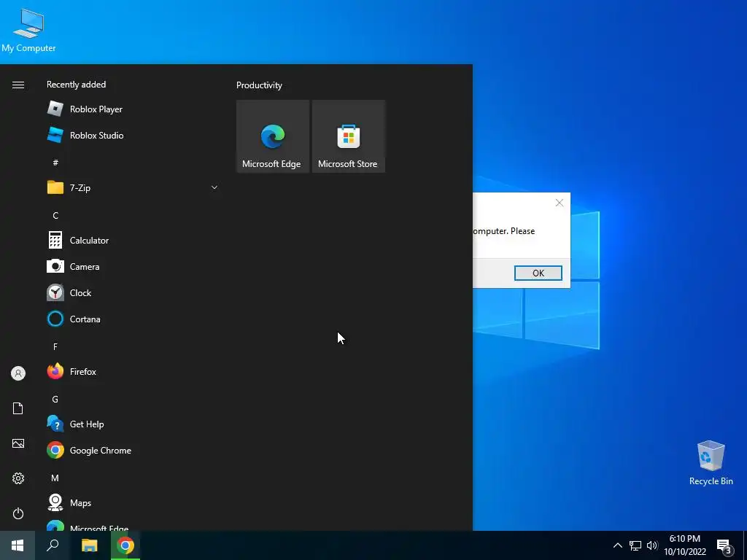The height and width of the screenshot is (560, 747).
Task: Open taskbar Search magnifier
Action: 53,545
